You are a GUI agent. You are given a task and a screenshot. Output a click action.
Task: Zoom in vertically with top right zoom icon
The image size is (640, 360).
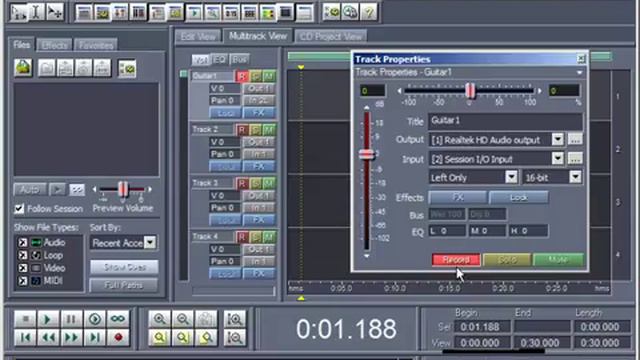(x=235, y=319)
